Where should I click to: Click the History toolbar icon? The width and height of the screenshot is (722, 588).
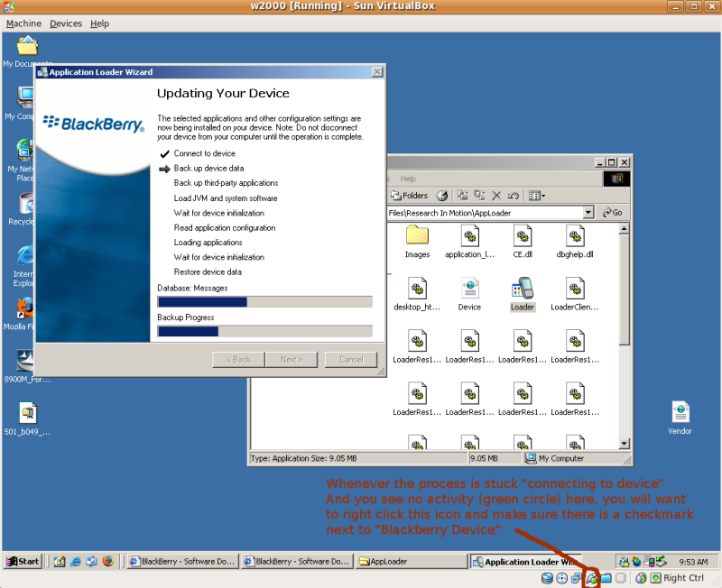click(x=442, y=196)
